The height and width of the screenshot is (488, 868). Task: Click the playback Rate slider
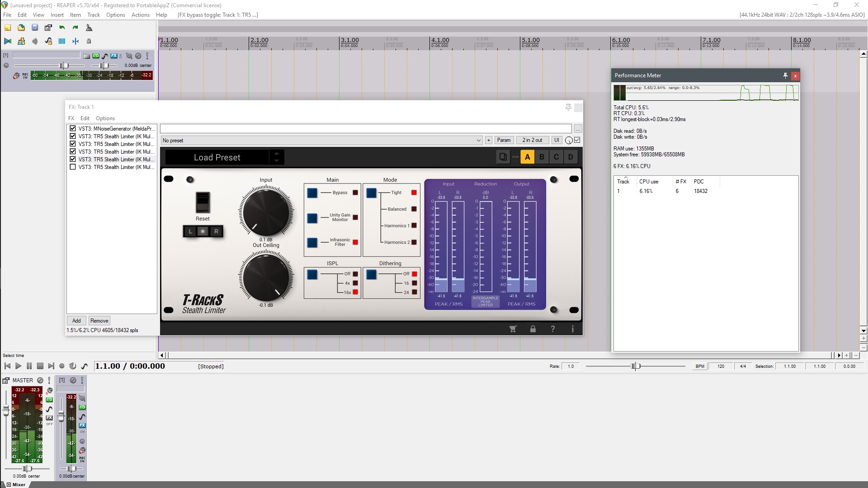click(635, 366)
